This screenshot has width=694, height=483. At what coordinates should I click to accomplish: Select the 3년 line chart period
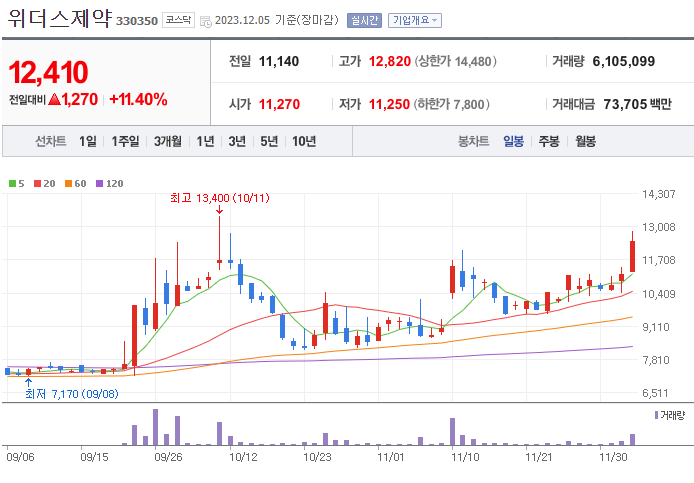click(237, 141)
